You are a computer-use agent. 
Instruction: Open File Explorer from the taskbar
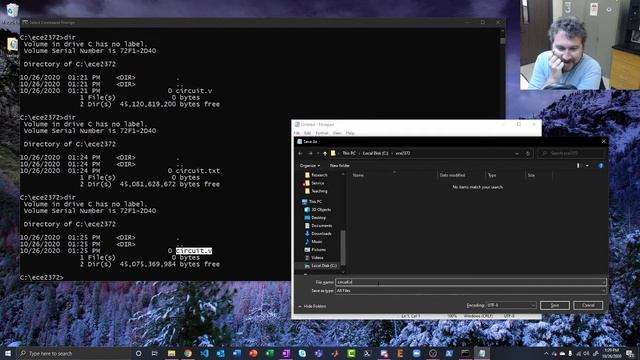tap(171, 353)
